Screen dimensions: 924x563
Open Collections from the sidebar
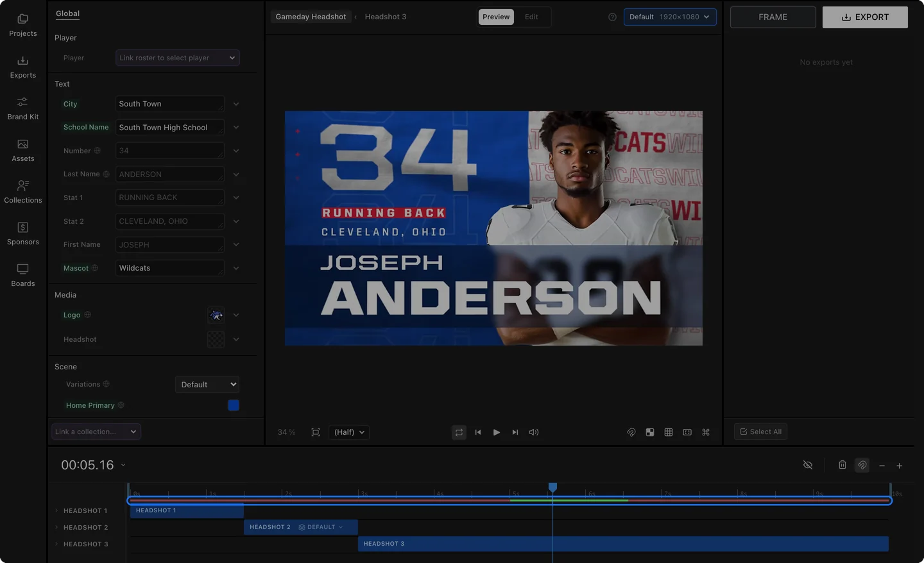(x=23, y=192)
